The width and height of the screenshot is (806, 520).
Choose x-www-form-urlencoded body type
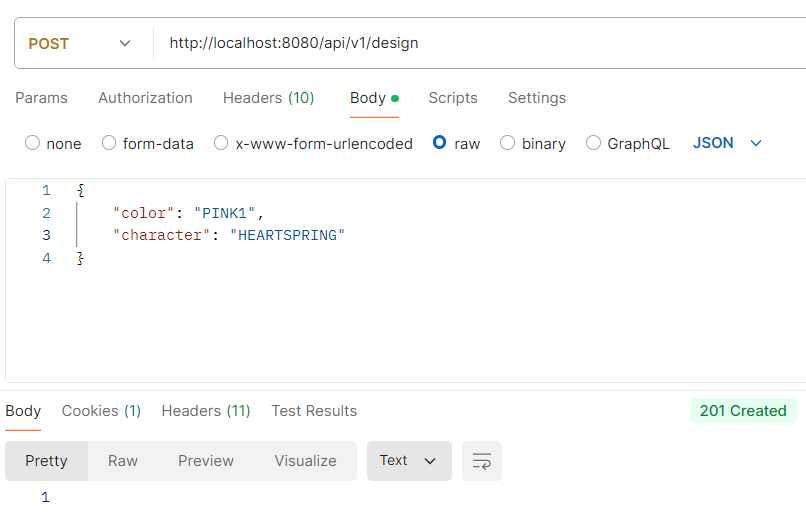coord(221,143)
